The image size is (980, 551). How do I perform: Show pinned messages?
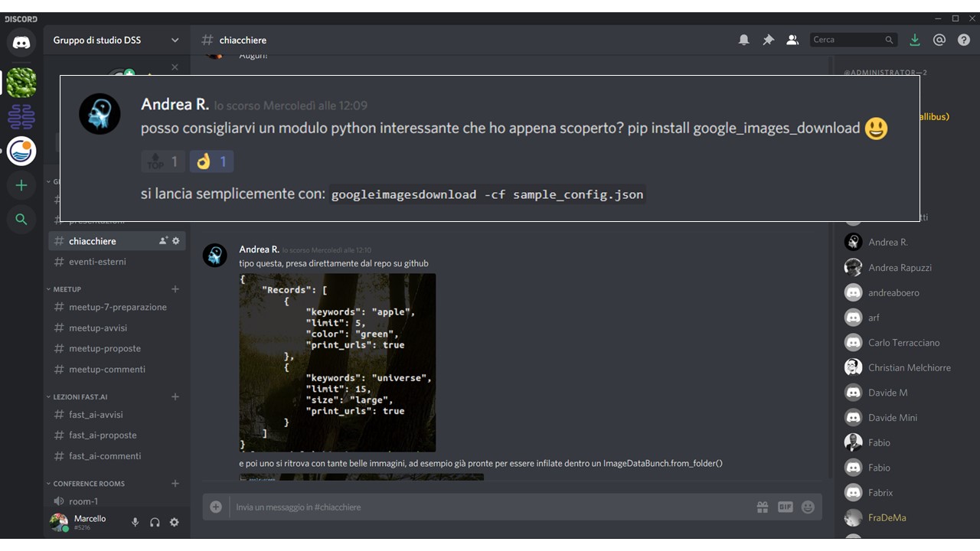point(768,40)
